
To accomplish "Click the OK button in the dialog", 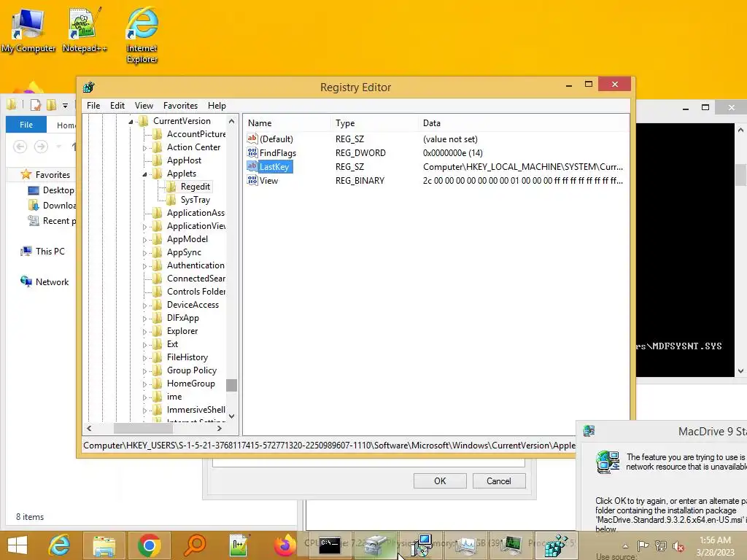I will 440,481.
